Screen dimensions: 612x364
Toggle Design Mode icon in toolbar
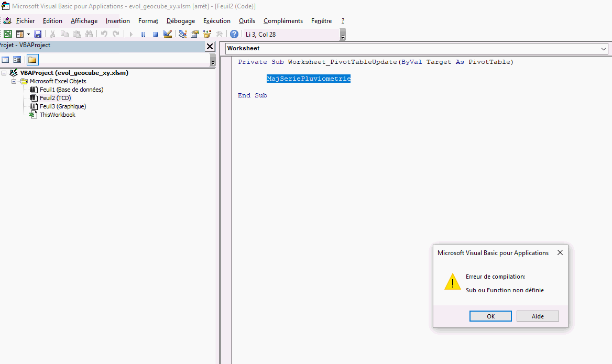click(168, 34)
